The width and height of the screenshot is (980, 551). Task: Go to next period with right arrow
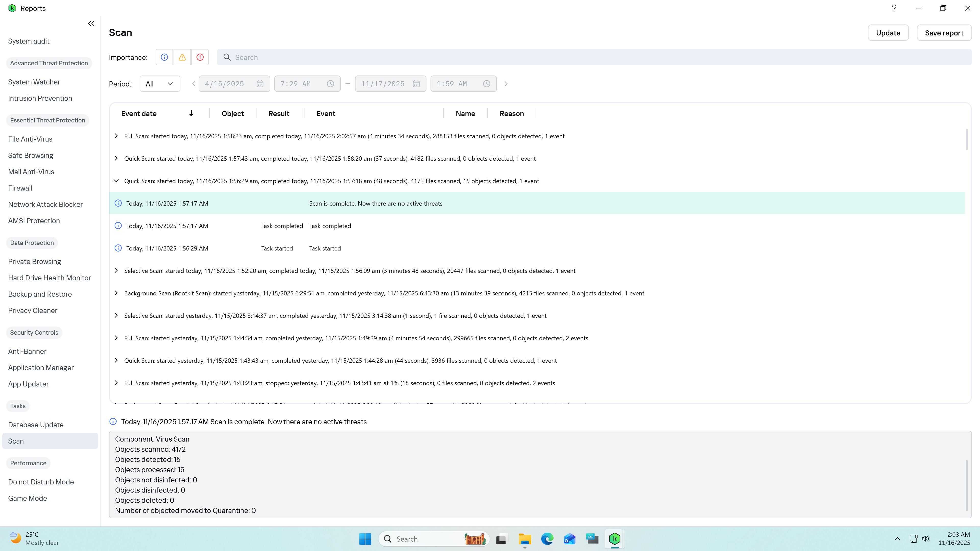(506, 84)
